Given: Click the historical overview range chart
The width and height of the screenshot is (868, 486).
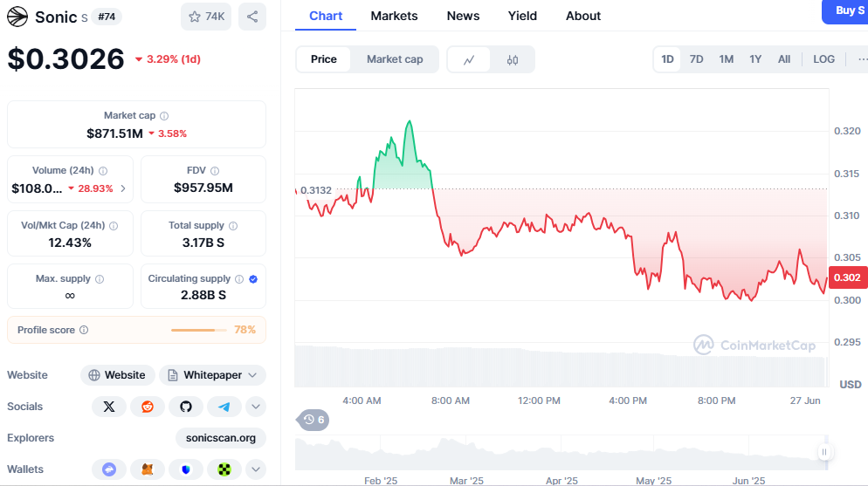Looking at the screenshot, I should (x=561, y=454).
